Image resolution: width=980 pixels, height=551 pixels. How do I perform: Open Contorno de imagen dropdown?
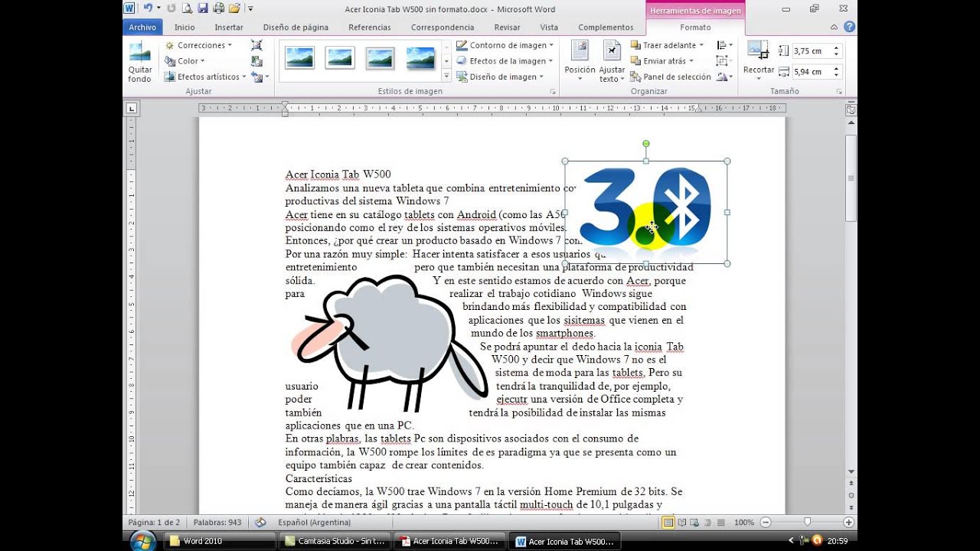point(505,45)
